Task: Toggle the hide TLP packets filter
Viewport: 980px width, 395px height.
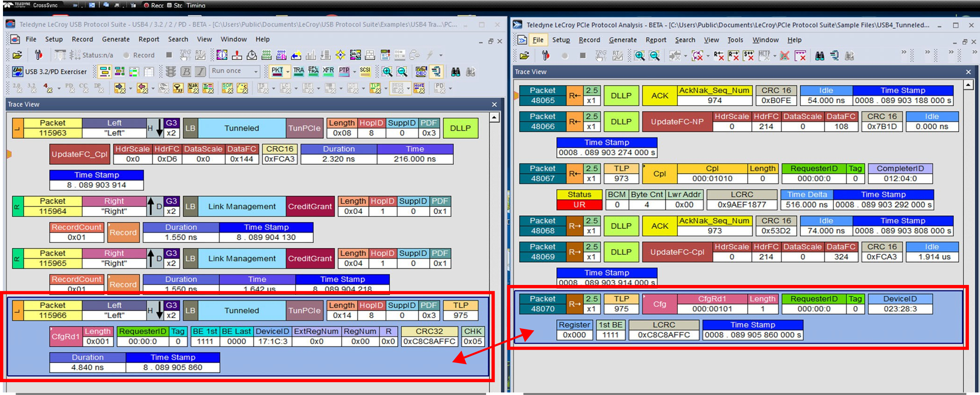Action: pyautogui.click(x=375, y=88)
